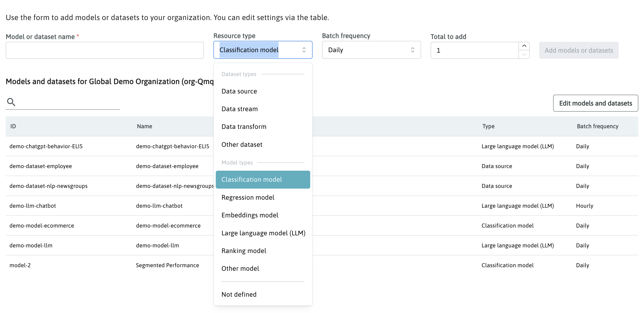Select Data stream option

[x=239, y=109]
